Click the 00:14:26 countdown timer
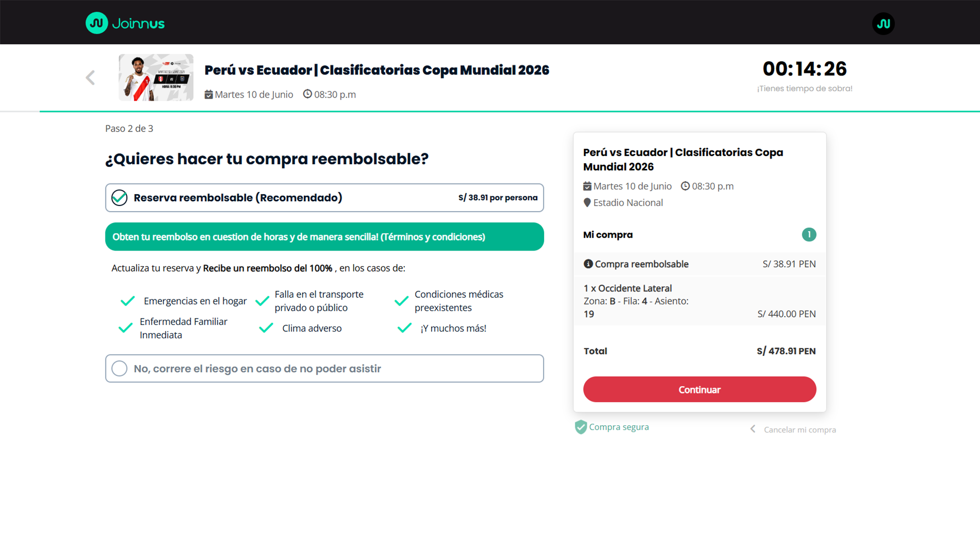The width and height of the screenshot is (980, 551). pos(804,69)
